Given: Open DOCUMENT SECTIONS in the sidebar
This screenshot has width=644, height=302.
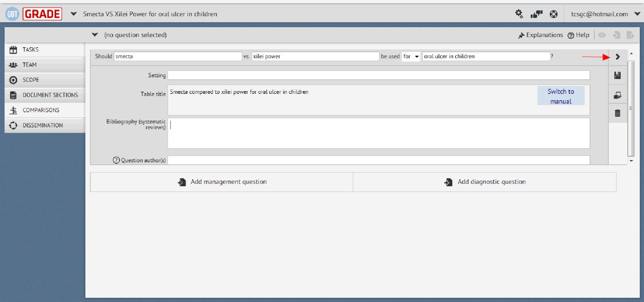Looking at the screenshot, I should click(x=45, y=95).
